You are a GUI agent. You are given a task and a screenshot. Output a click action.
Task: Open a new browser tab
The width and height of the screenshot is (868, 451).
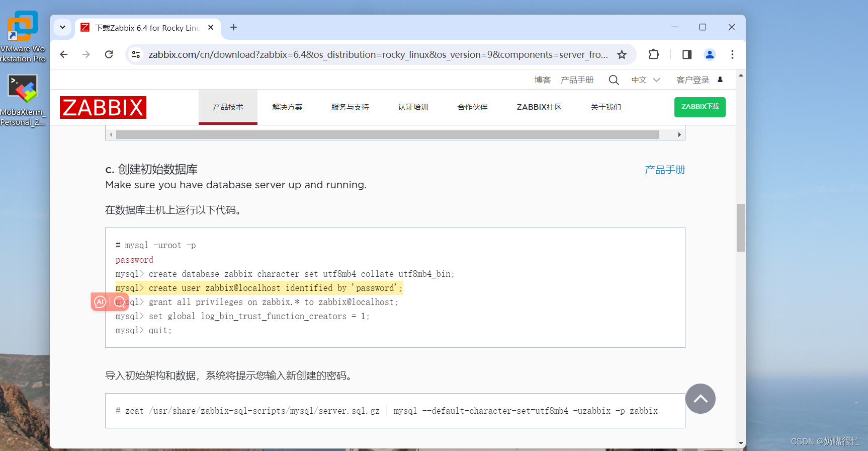(233, 27)
